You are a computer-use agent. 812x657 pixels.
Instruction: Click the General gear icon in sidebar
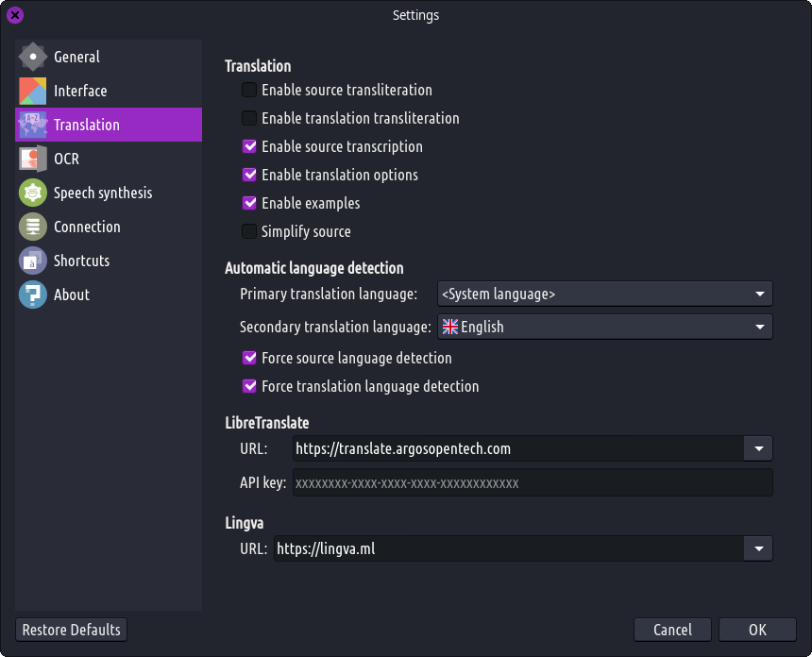click(33, 57)
